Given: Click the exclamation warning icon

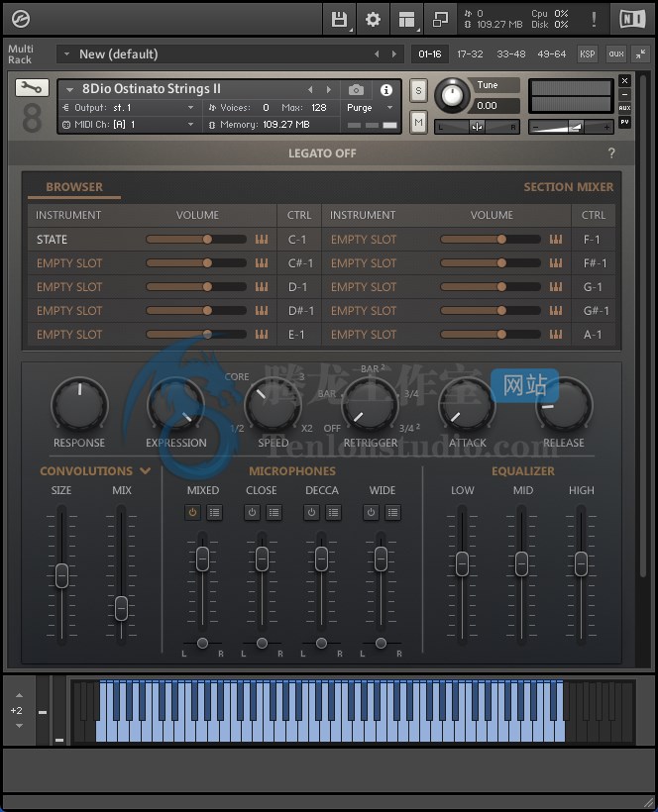Looking at the screenshot, I should 594,20.
